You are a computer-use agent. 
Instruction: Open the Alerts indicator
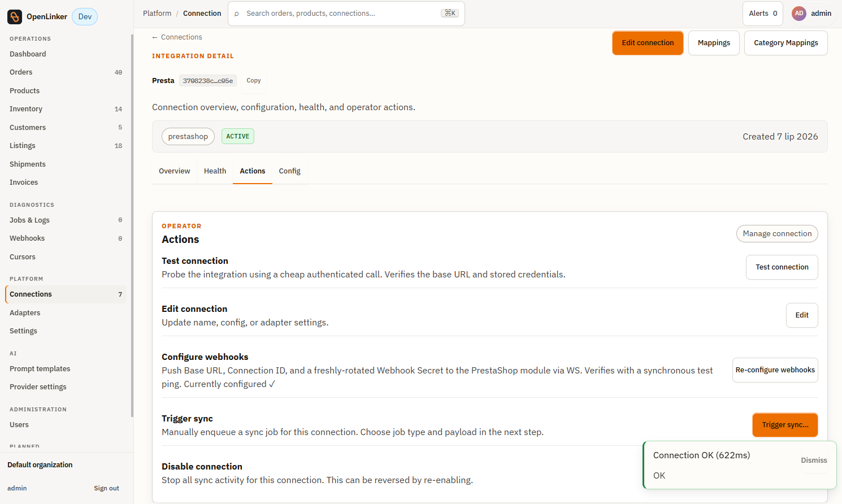[x=763, y=14]
